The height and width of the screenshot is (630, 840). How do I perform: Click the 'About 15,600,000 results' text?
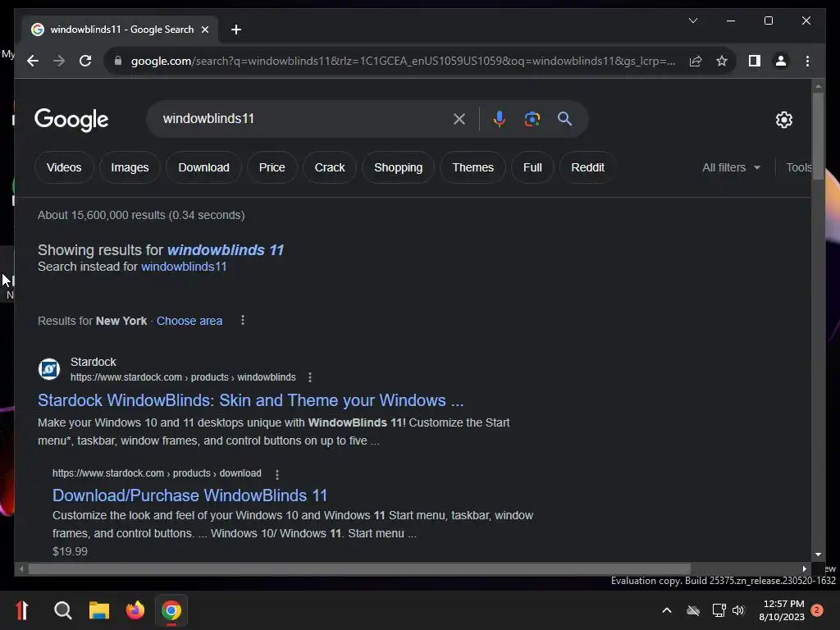[x=141, y=215]
